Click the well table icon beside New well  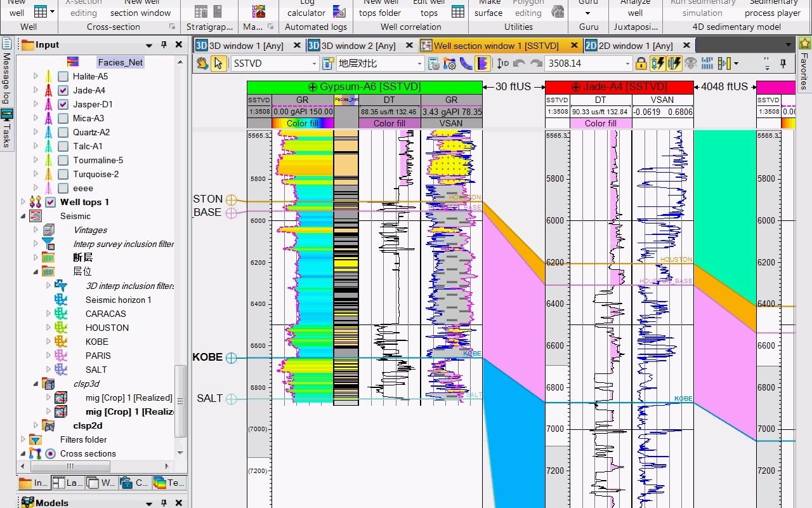[41, 11]
